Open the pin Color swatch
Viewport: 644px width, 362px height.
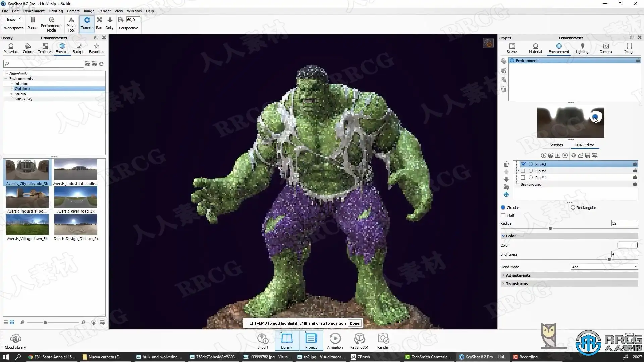click(x=627, y=245)
